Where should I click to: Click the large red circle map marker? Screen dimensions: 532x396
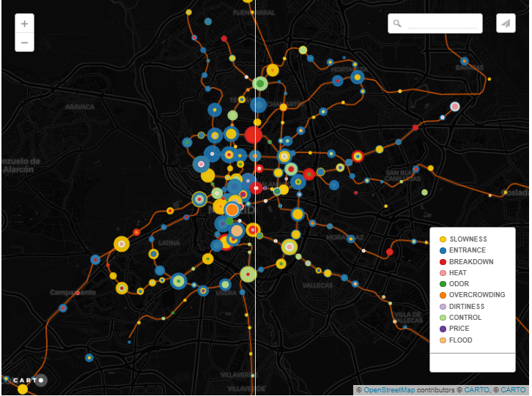(x=254, y=135)
